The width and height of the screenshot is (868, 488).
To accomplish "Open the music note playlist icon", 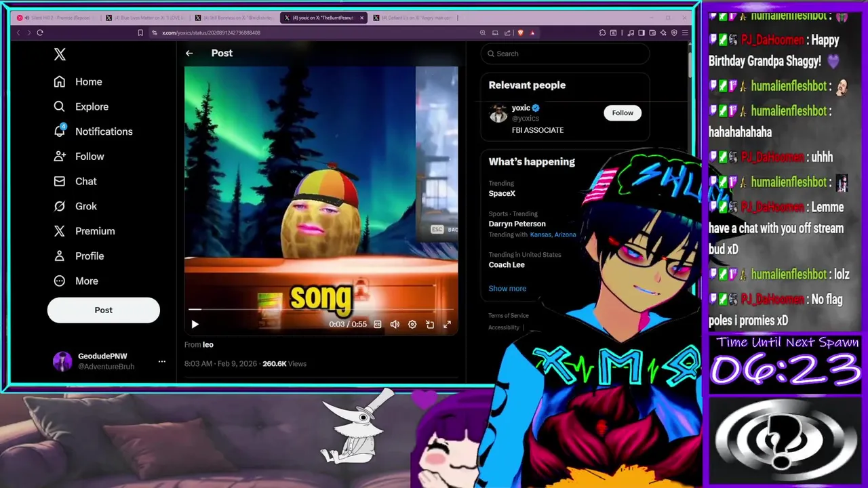I will (x=631, y=33).
